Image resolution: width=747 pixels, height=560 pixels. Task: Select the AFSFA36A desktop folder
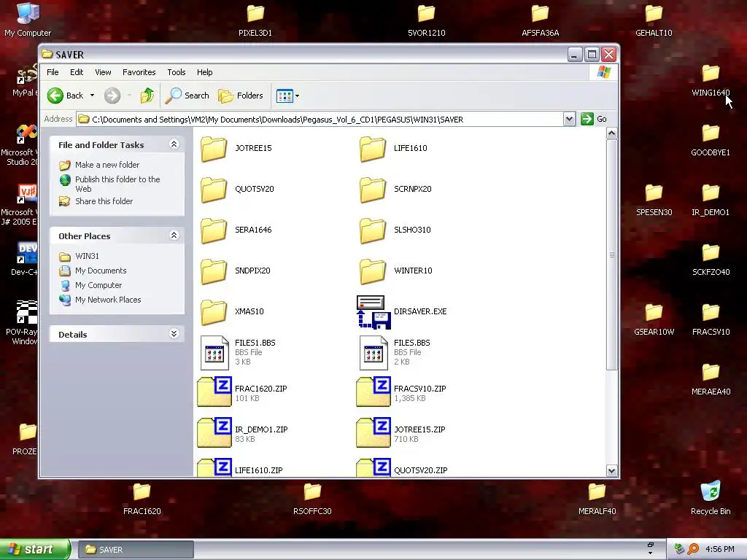pos(541,20)
